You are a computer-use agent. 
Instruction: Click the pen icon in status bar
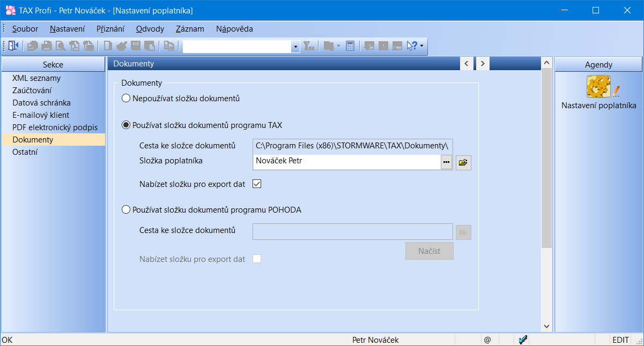click(523, 340)
